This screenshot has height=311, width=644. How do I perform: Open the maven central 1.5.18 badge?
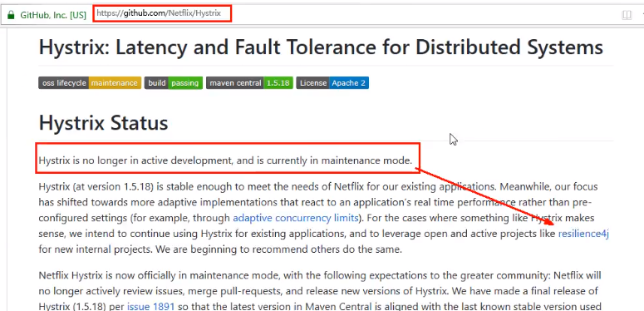click(x=249, y=83)
